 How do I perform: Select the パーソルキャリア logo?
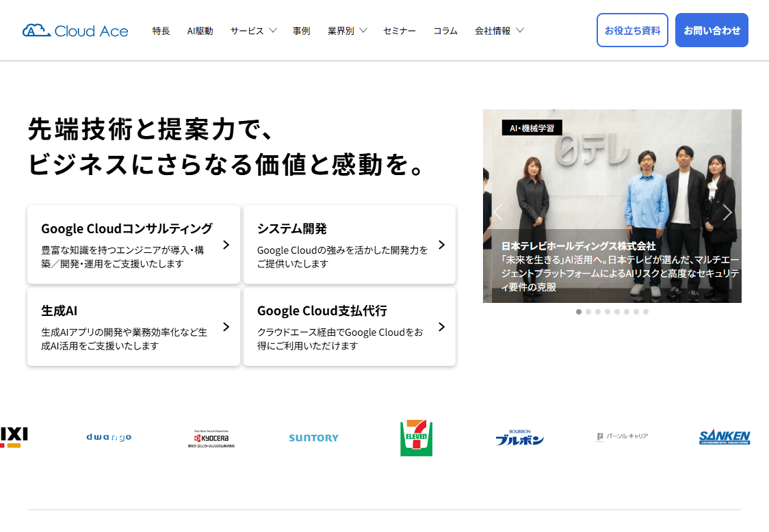[621, 436]
